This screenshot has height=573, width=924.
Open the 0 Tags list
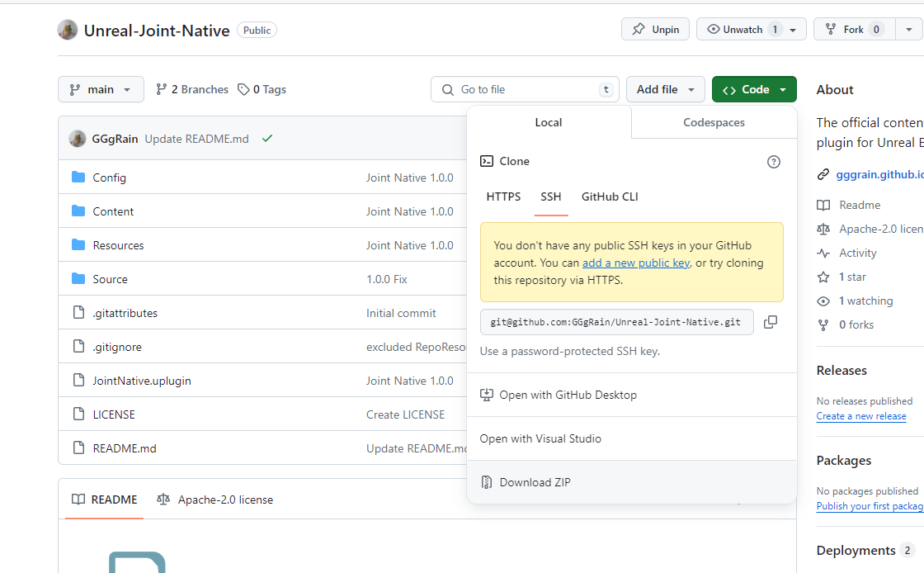click(x=262, y=89)
